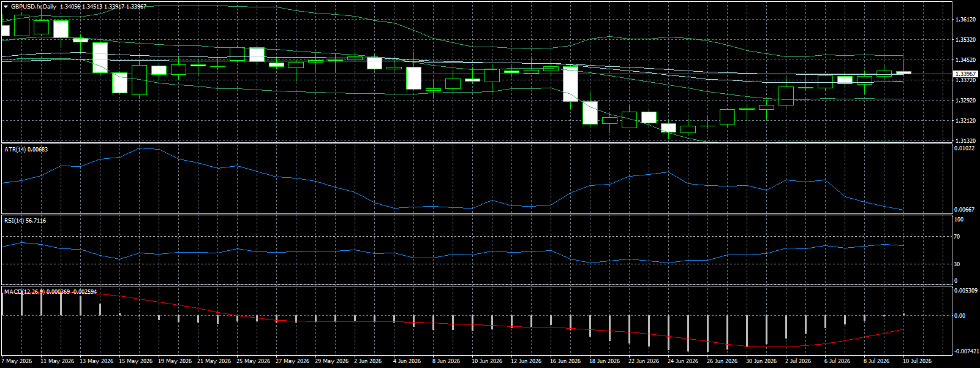Click the 26 Jun 2026 date label

pos(723,361)
